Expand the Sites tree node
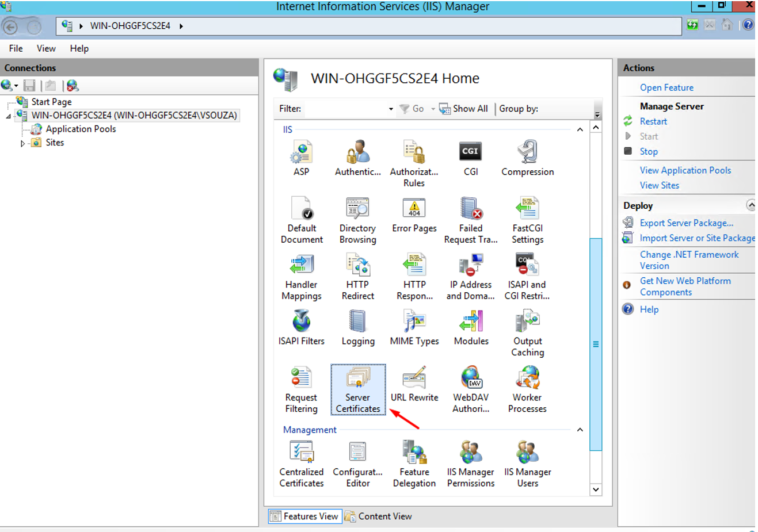Screen dimensions: 758x532 pos(22,143)
